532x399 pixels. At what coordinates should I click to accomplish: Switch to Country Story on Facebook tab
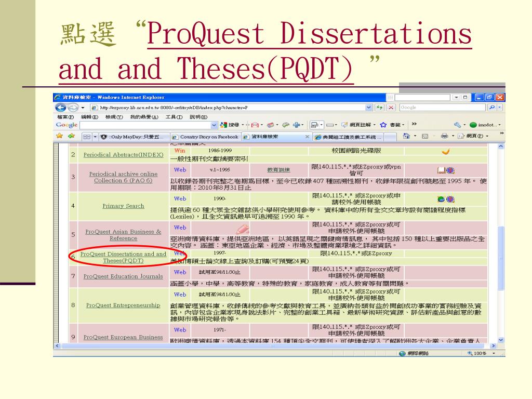coord(206,137)
